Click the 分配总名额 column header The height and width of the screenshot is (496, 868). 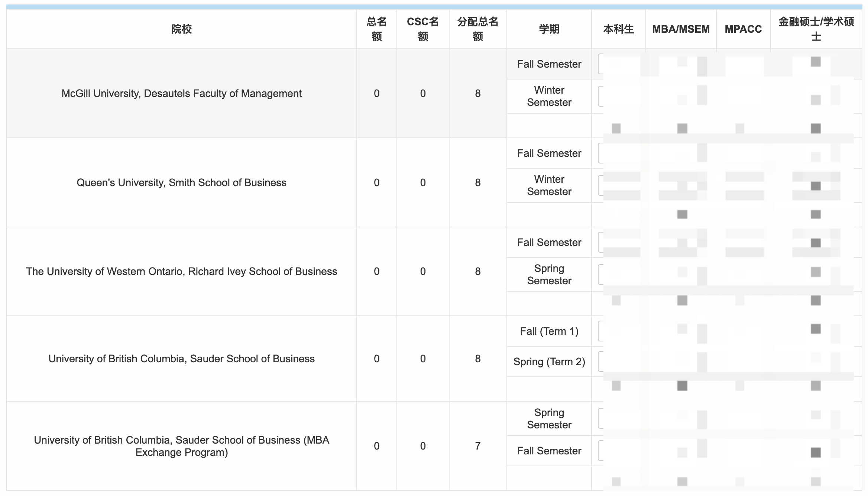point(477,29)
